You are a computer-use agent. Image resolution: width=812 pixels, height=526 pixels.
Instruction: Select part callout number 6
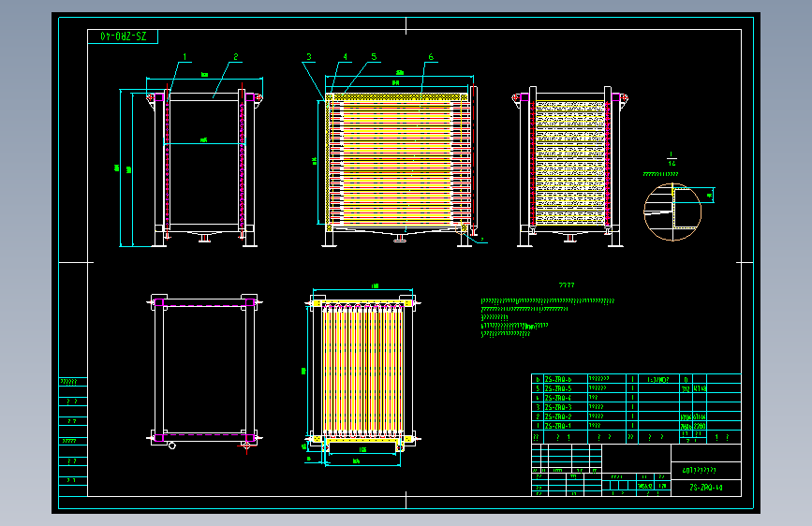[431, 57]
